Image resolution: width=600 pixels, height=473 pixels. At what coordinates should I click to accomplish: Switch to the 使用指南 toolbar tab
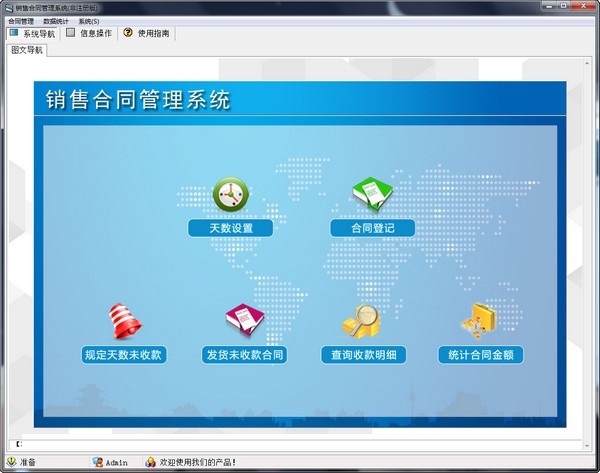click(147, 33)
